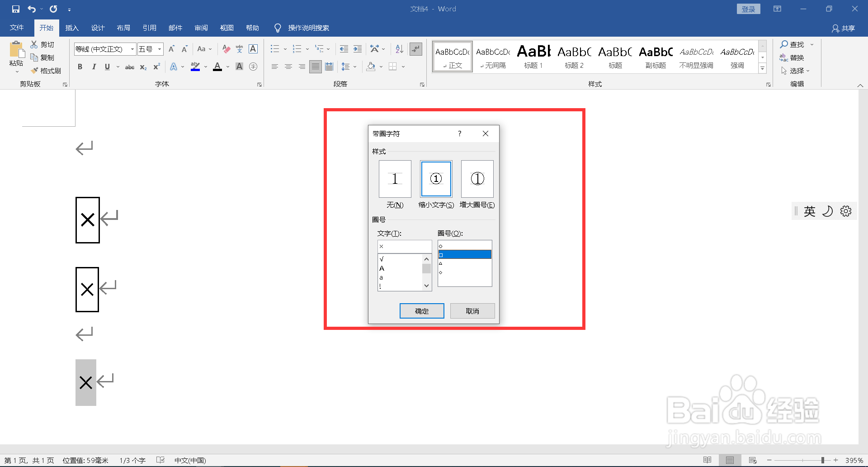Undo the last action in quick access toolbar
Screen dimensions: 868x467
(x=32, y=9)
